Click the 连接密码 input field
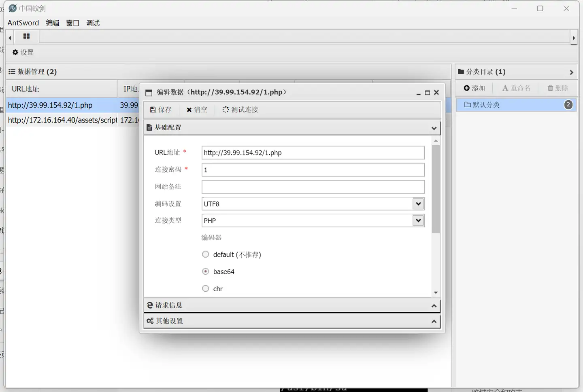Image resolution: width=583 pixels, height=392 pixels. (313, 170)
